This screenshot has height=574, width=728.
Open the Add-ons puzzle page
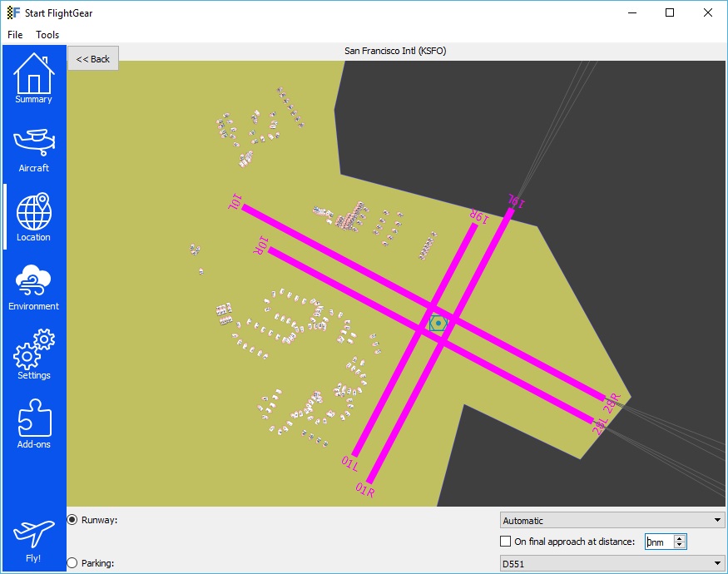click(34, 424)
